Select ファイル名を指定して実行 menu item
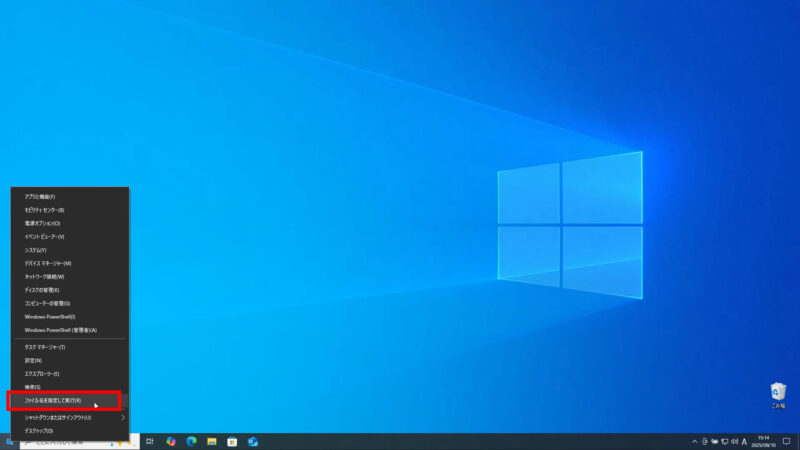This screenshot has width=800, height=450. 60,400
